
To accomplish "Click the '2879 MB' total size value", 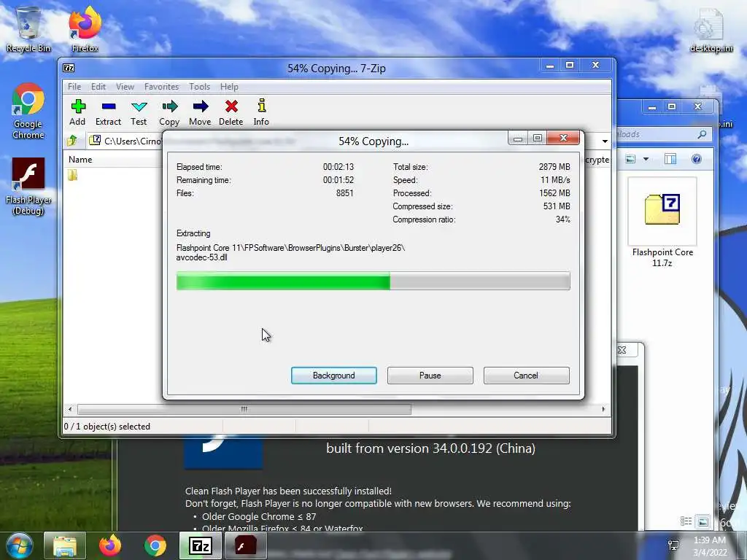I will 554,167.
